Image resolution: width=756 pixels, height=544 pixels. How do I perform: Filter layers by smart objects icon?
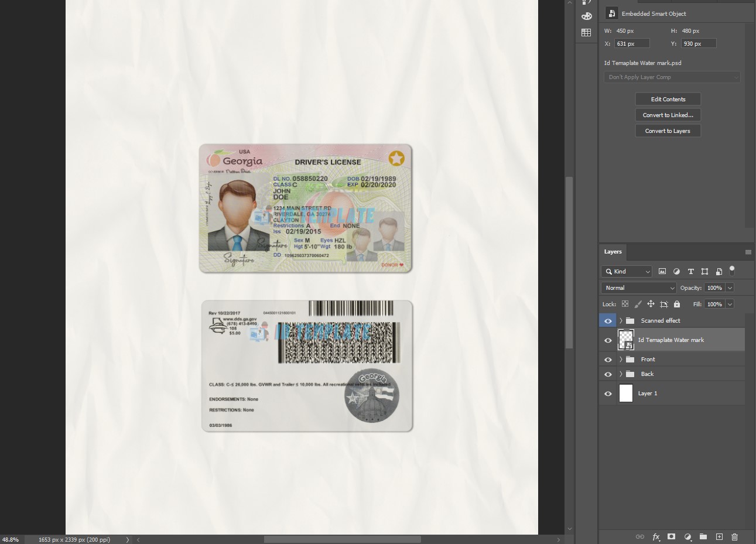click(719, 271)
